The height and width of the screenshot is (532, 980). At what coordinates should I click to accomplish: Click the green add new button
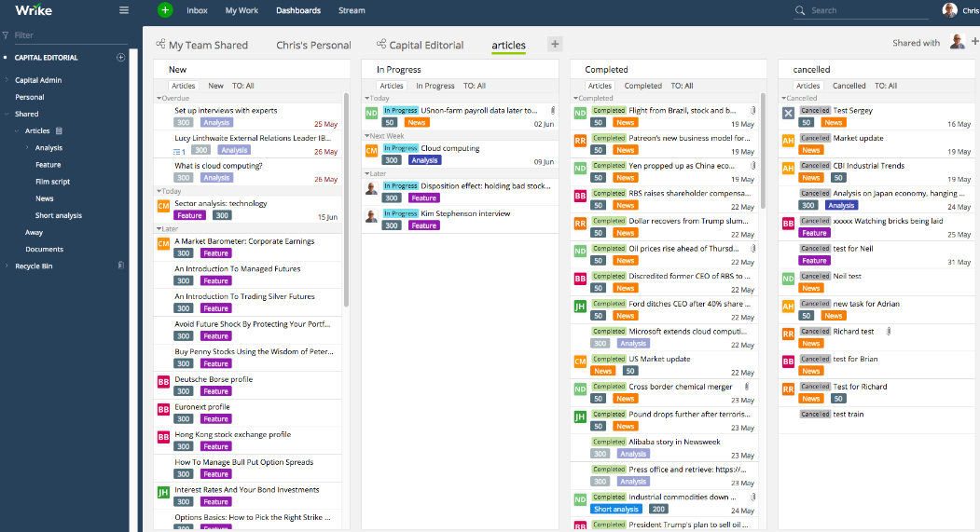point(165,10)
